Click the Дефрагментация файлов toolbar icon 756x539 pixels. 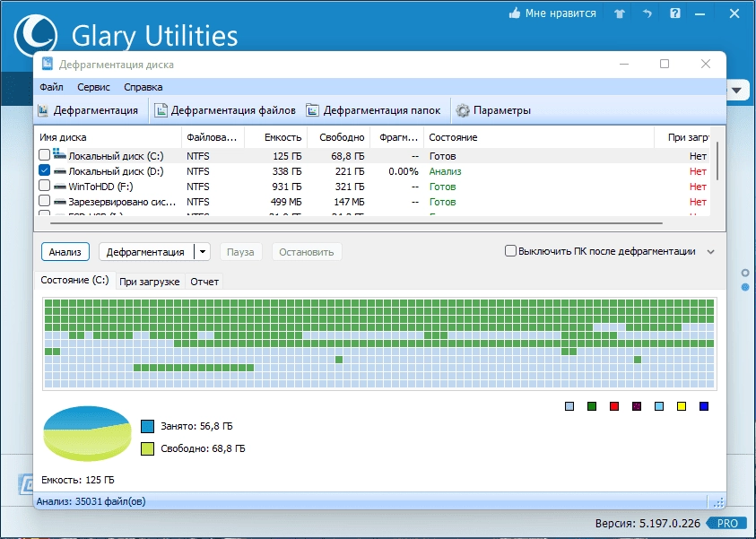pyautogui.click(x=161, y=110)
